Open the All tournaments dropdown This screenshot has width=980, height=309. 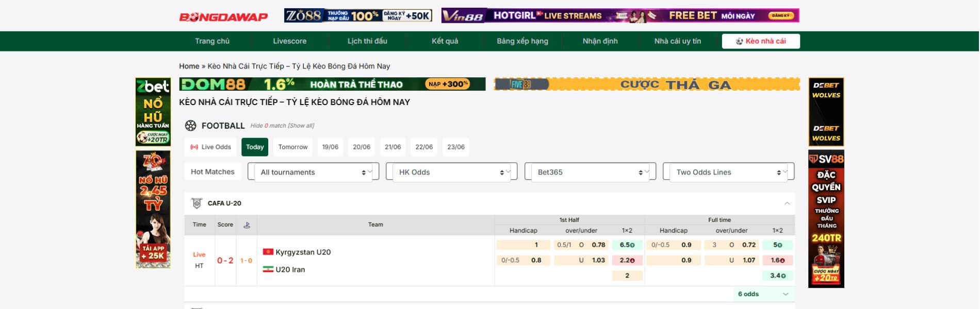[x=313, y=172]
